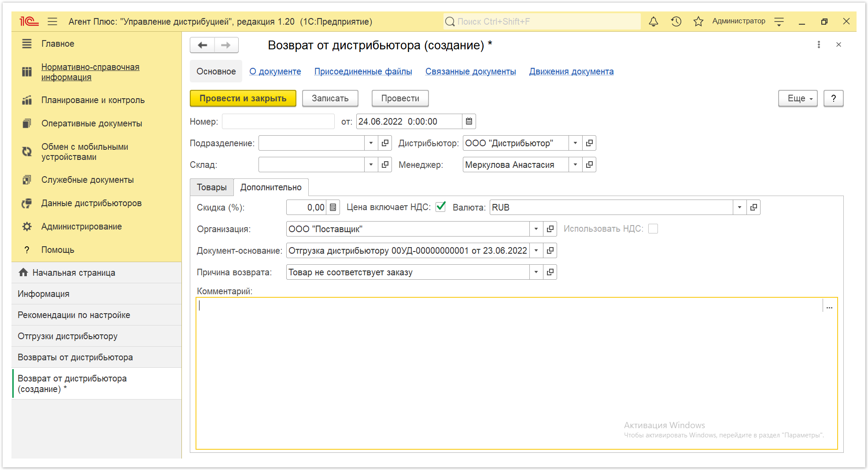Open Подразделение field's open-form icon

pyautogui.click(x=385, y=143)
